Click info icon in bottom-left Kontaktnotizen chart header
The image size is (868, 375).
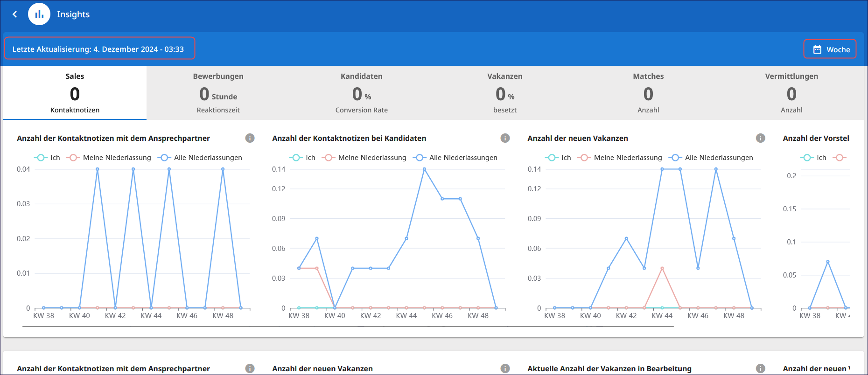click(x=250, y=368)
